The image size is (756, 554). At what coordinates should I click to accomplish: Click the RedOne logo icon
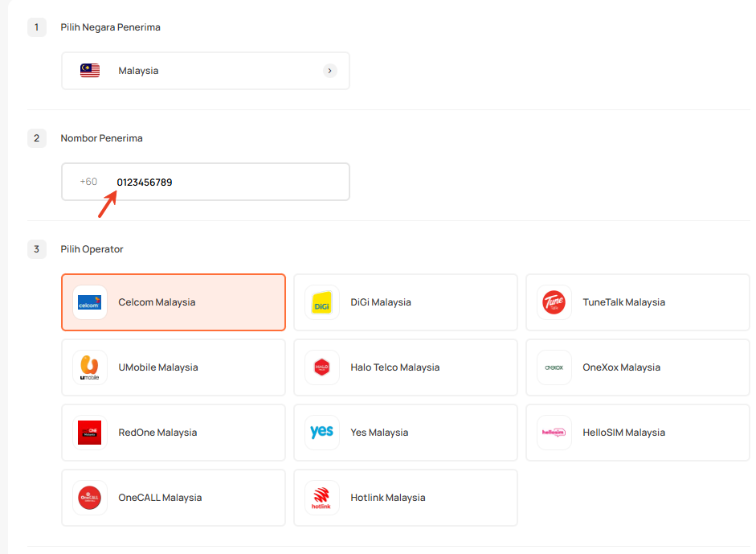point(89,433)
